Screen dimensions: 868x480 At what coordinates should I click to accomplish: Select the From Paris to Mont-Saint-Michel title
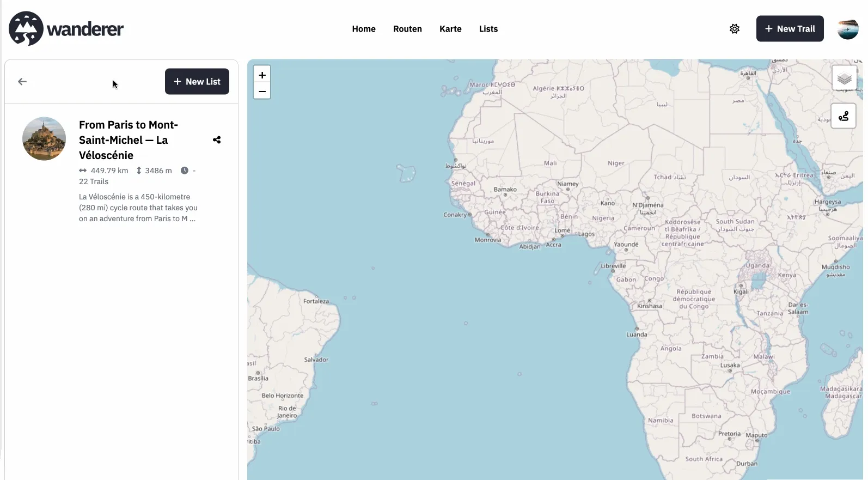[129, 140]
